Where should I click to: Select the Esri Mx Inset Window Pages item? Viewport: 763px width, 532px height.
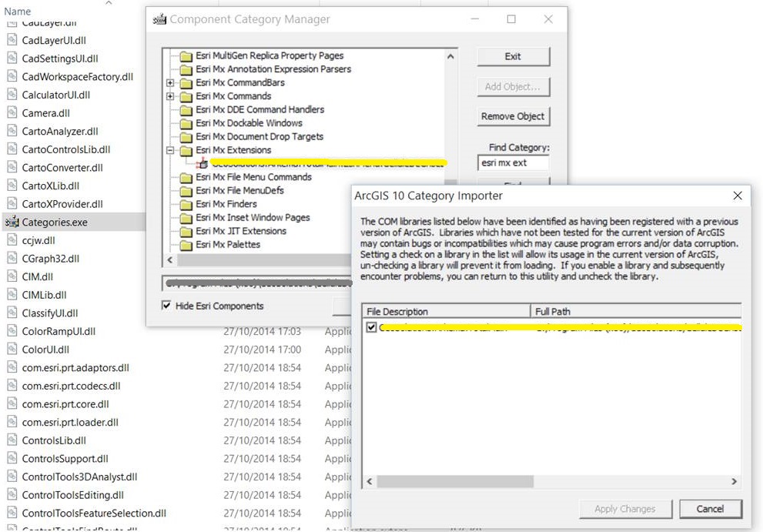point(253,218)
